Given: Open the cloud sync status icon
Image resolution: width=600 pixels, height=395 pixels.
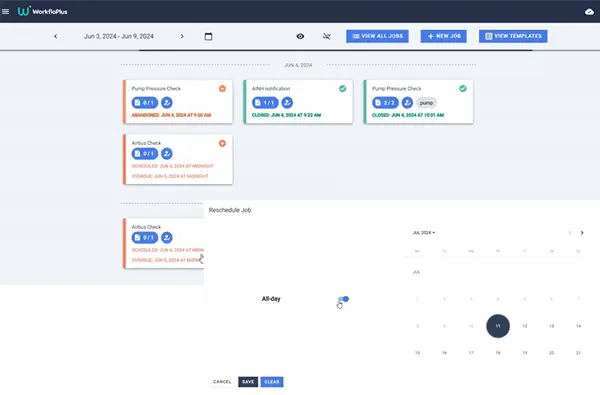Looking at the screenshot, I should coord(589,12).
